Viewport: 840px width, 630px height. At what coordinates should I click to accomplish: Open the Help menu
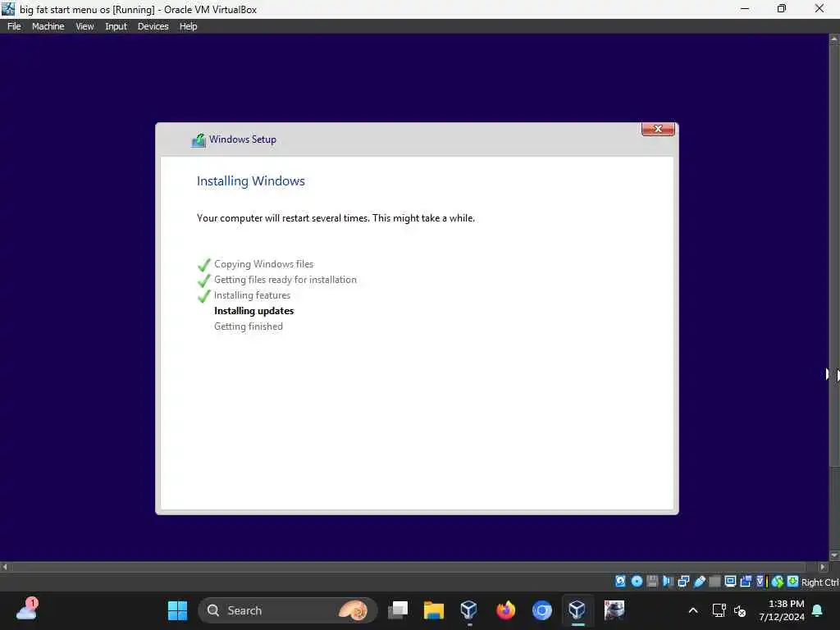pos(188,26)
